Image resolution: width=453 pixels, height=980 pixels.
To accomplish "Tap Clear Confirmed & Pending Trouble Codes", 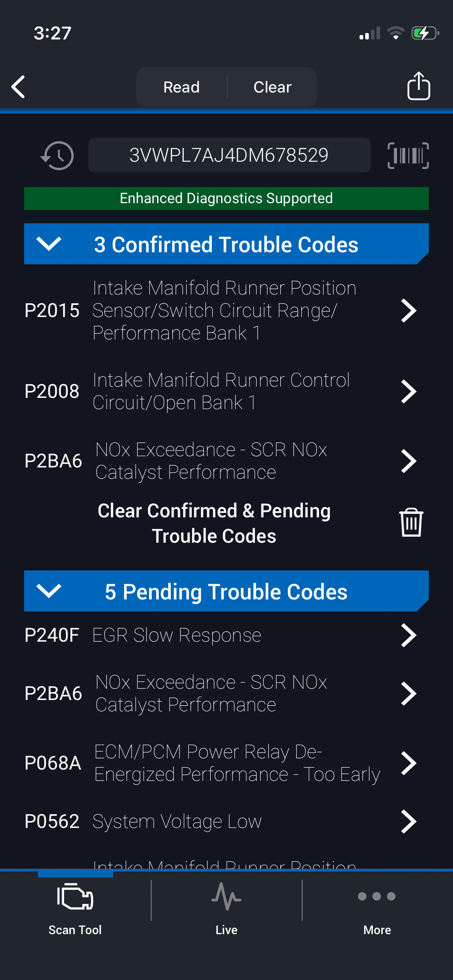I will click(214, 523).
